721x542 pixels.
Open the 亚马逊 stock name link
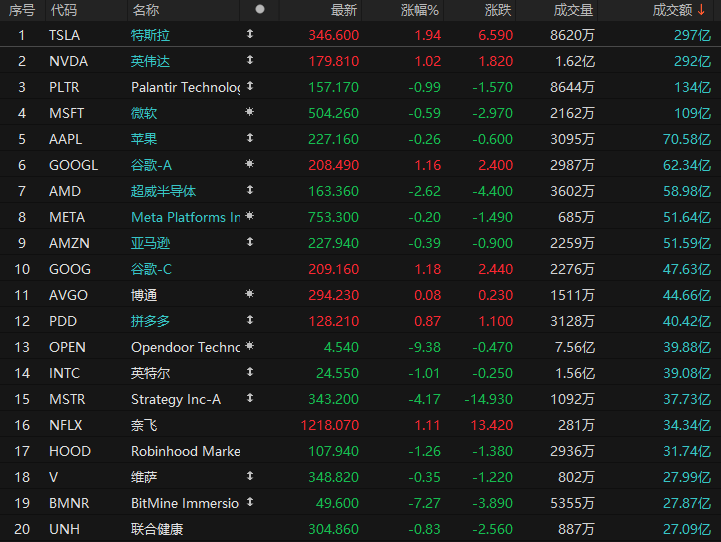tap(150, 243)
